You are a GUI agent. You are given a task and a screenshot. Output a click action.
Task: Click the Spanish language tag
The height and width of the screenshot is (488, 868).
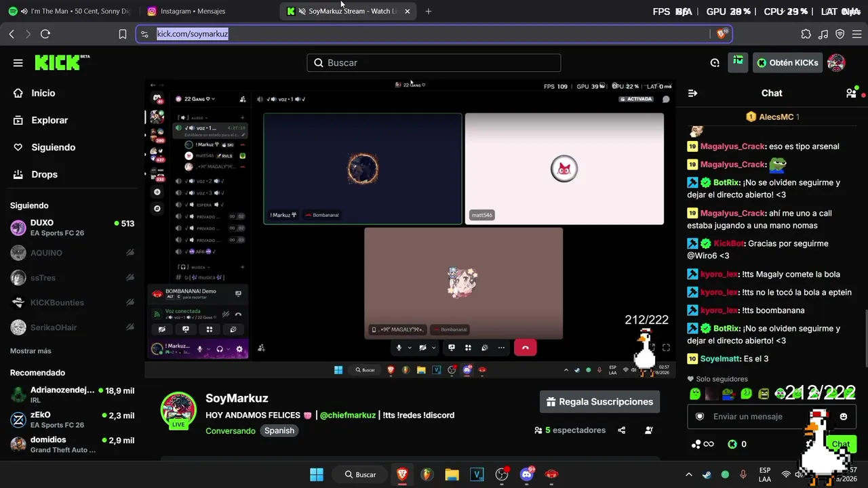279,430
